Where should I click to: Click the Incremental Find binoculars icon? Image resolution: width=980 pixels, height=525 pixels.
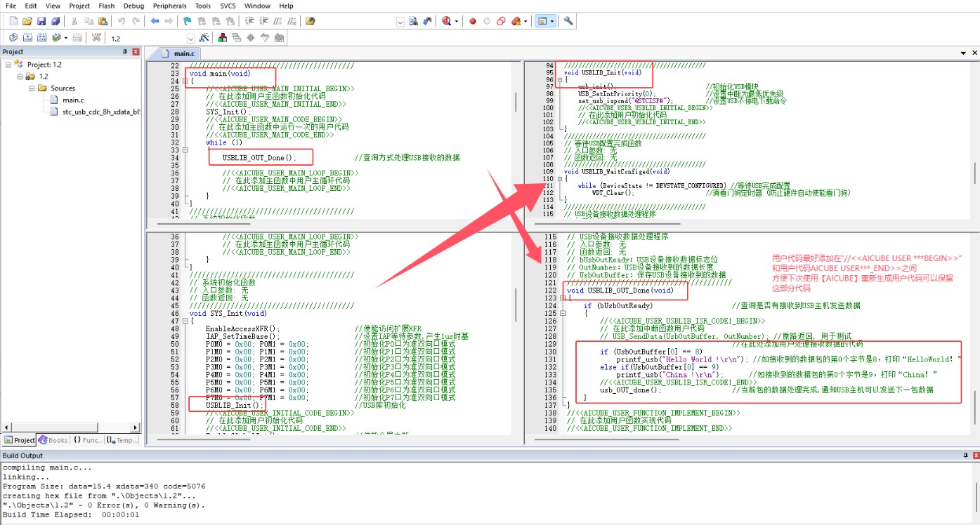pos(426,21)
